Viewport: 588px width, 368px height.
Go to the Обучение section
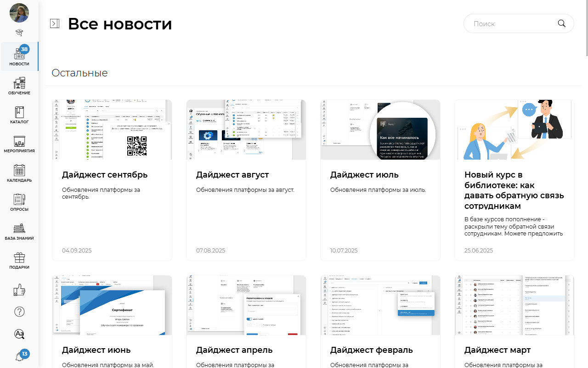(x=19, y=86)
